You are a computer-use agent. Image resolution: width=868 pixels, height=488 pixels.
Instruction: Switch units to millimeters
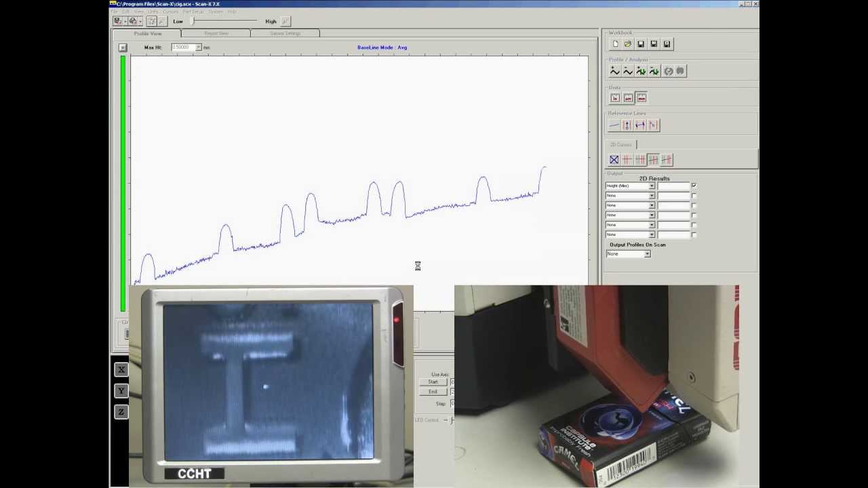[642, 98]
